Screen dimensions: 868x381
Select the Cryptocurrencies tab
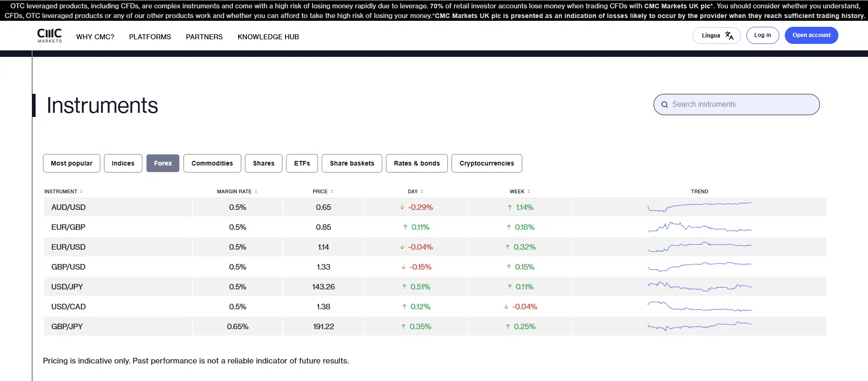(x=487, y=163)
